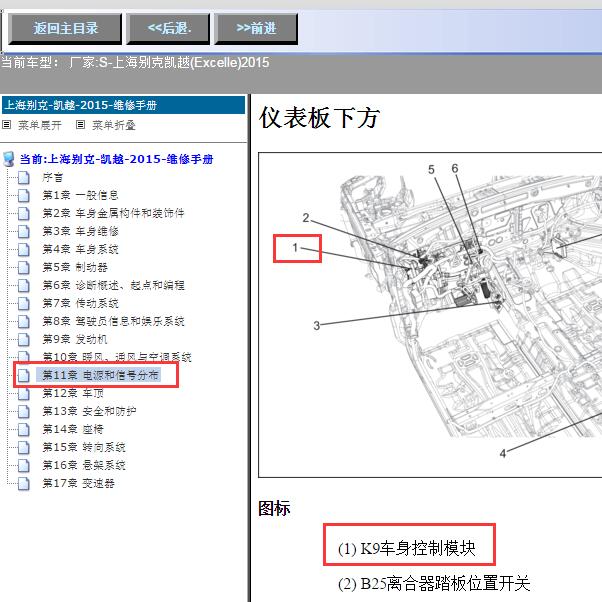
Task: Click the document icon for 第3章 车身维修
Action: 24,231
